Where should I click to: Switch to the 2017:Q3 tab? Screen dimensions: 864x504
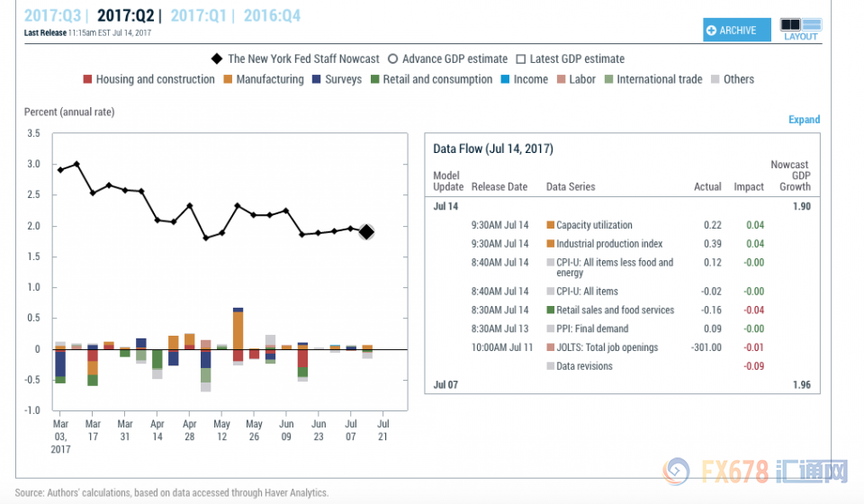(52, 15)
